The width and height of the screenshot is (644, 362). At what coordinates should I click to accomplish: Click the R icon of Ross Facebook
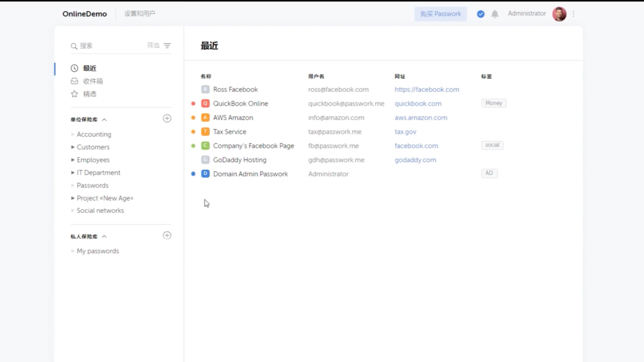point(206,90)
